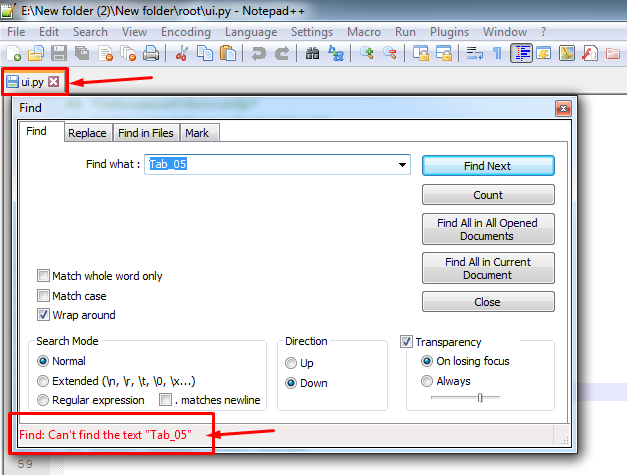Click the Print toolbar icon
Screen dimensions: 627x475
151,53
